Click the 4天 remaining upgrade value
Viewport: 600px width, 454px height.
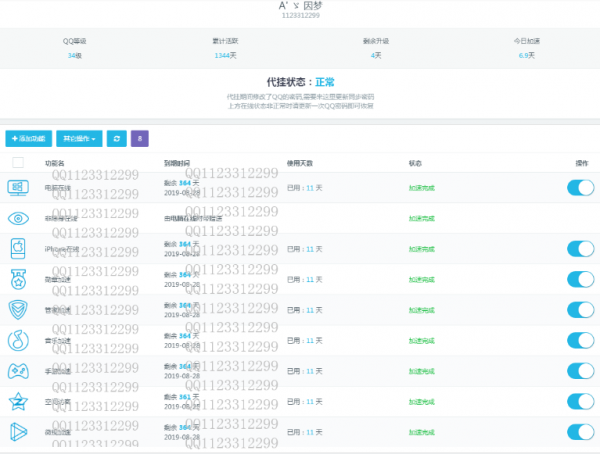point(376,56)
